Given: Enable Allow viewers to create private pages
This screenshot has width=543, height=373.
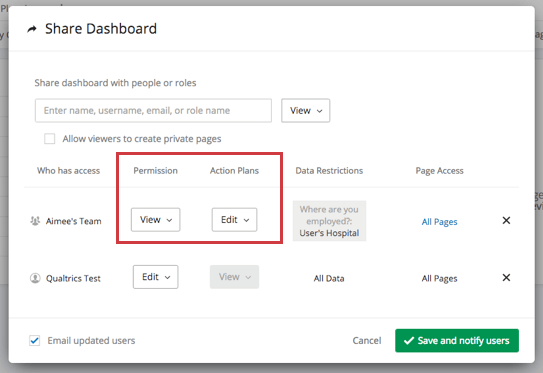Looking at the screenshot, I should [50, 139].
